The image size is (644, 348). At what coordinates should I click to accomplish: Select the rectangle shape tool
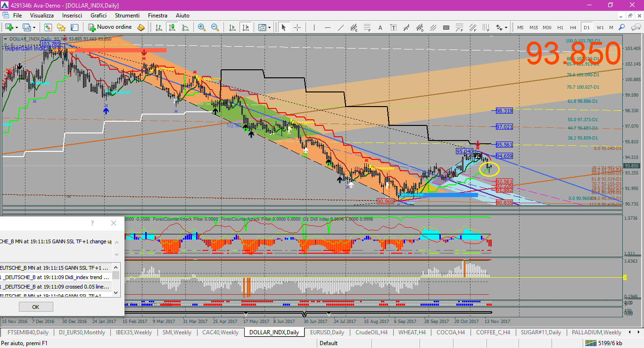tap(446, 27)
